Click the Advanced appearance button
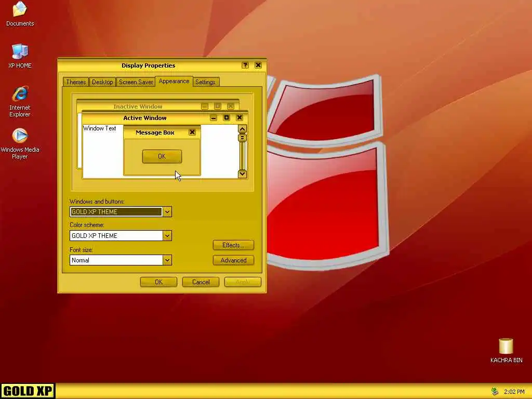The width and height of the screenshot is (532, 399). point(233,260)
